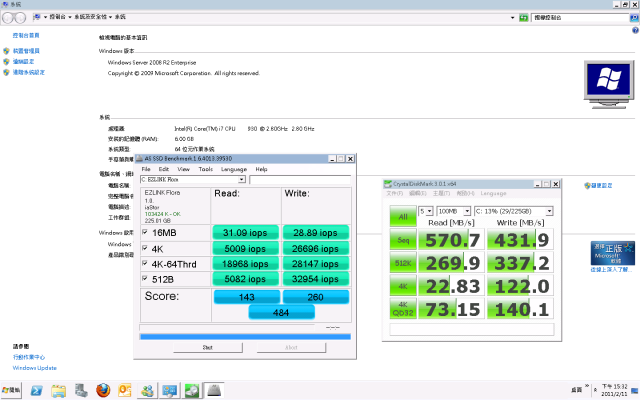Screen dimensions: 640x400
Task: Click the blue progress bar in AS SSD Benchmark
Action: click(x=245, y=337)
